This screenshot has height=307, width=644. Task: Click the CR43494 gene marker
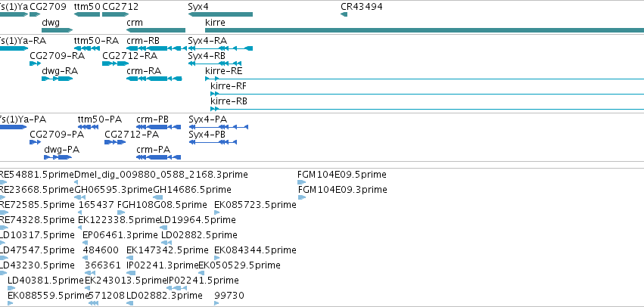click(344, 15)
